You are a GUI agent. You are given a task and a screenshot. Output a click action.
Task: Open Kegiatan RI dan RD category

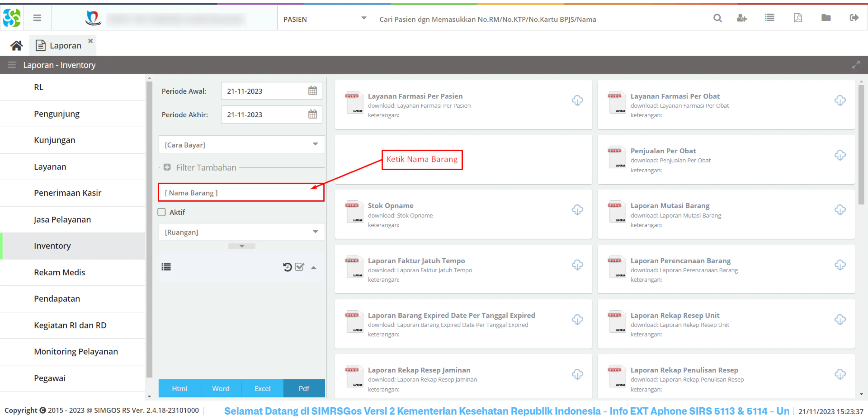click(72, 325)
